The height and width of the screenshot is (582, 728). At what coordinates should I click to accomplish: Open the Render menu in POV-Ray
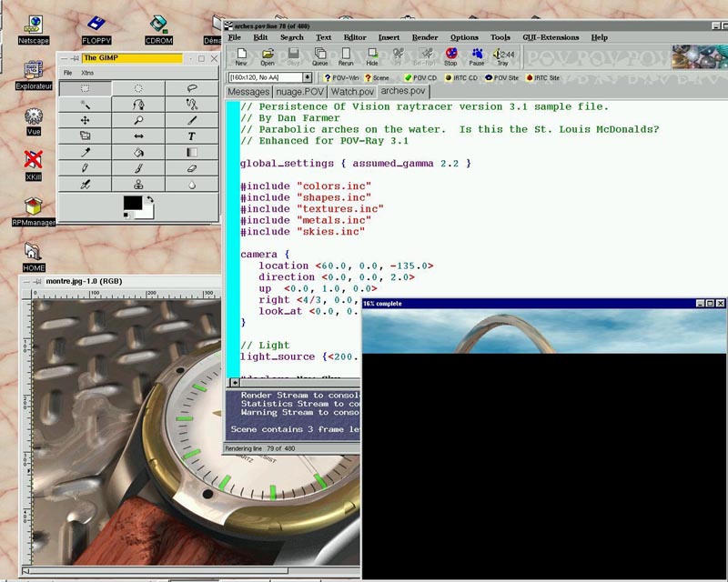[x=425, y=37]
